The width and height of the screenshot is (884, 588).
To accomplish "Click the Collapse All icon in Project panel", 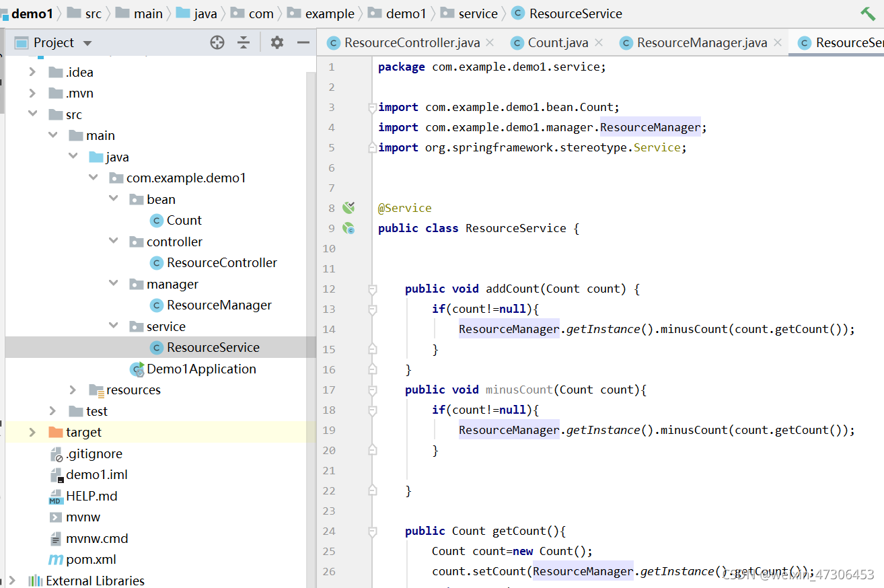I will pos(244,42).
